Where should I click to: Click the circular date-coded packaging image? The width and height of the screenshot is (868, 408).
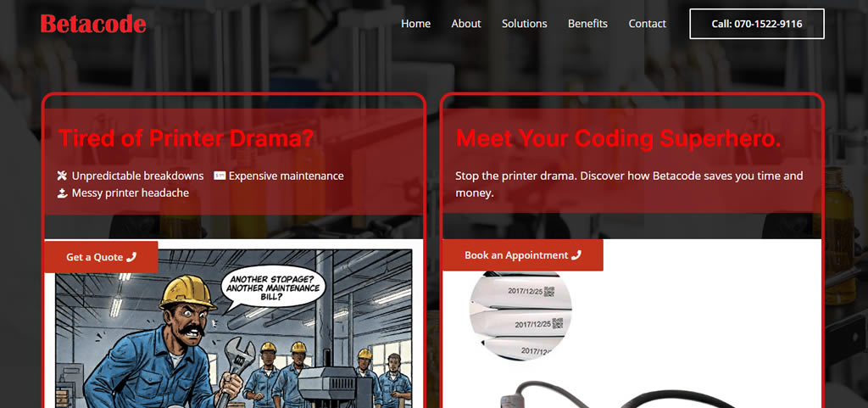[520, 316]
